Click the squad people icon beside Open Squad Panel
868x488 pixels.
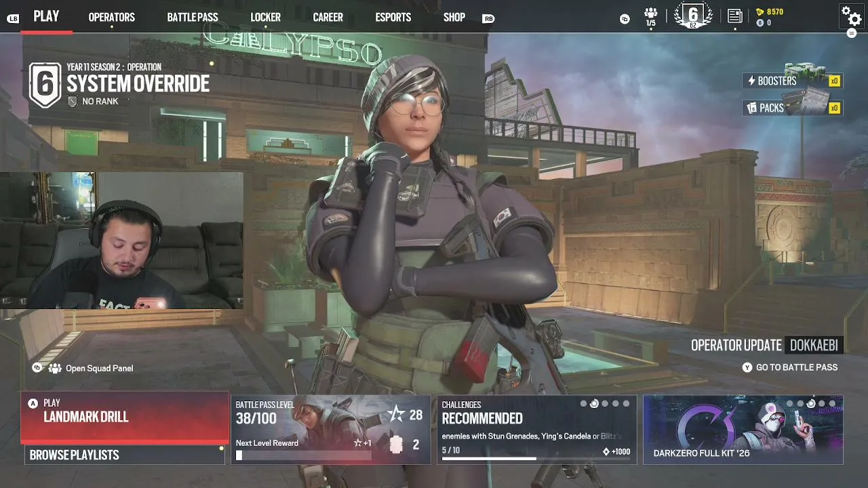[x=55, y=368]
